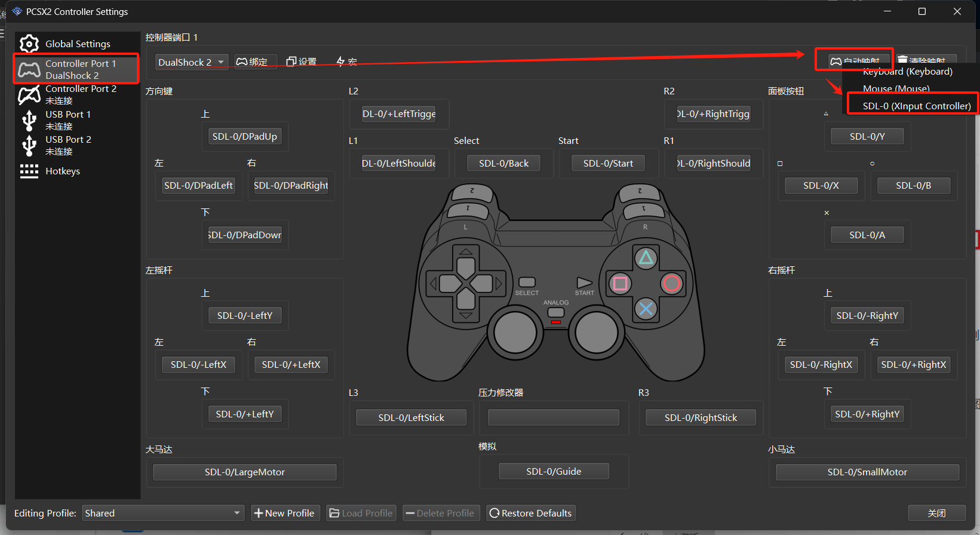Image resolution: width=980 pixels, height=535 pixels.
Task: Rebind Start SDL-0/Start binding
Action: (608, 163)
